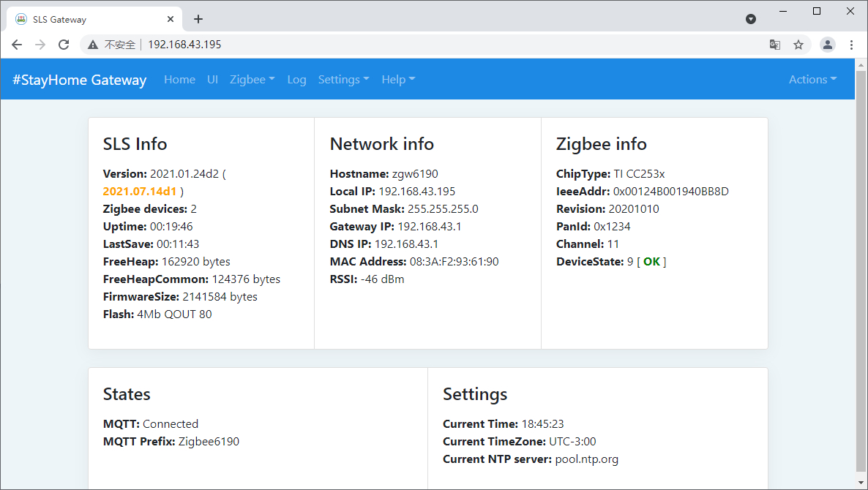Go to the Home nav item
Viewport: 868px width, 490px height.
[179, 80]
